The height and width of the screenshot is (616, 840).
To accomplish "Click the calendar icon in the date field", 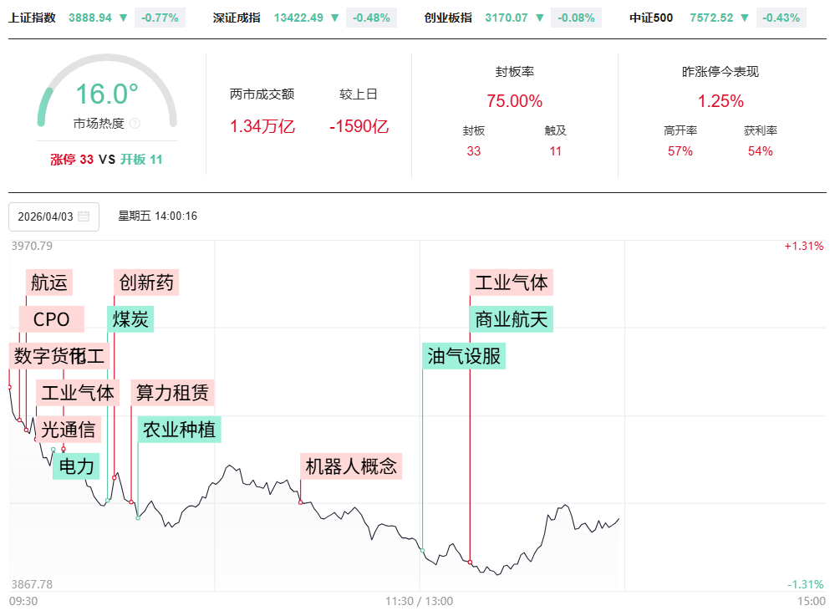I will click(84, 216).
